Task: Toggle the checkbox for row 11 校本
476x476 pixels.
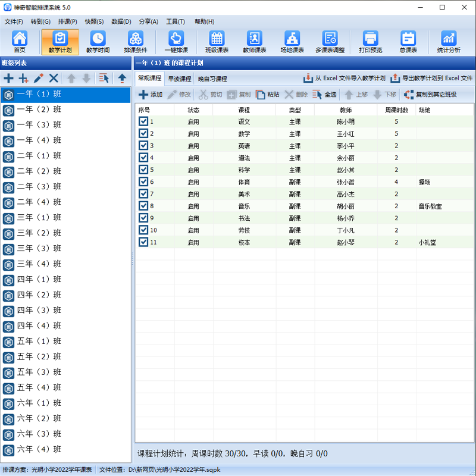Action: coord(143,242)
